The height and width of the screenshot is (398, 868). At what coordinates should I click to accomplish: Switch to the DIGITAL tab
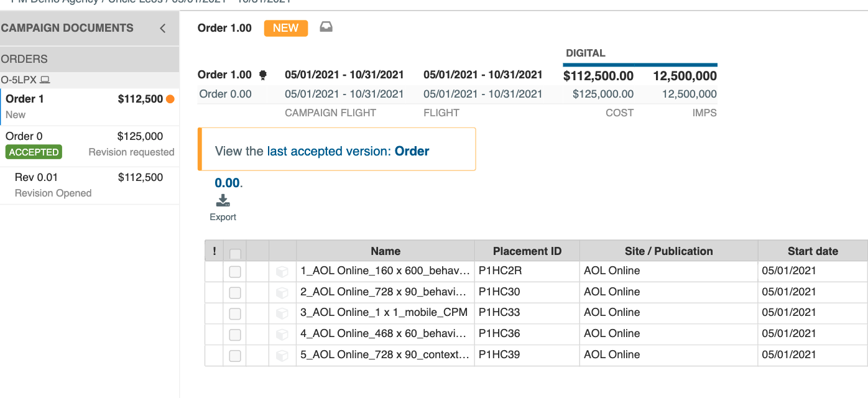tap(585, 53)
